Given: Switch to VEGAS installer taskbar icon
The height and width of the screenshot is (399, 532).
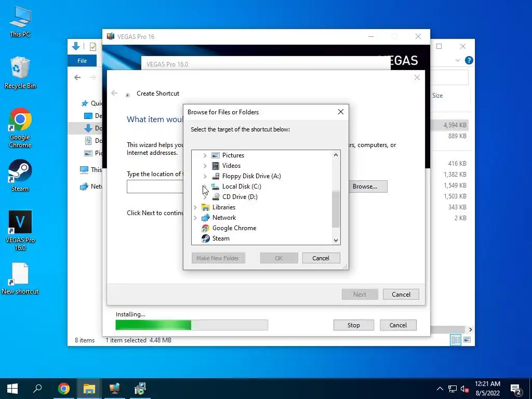Looking at the screenshot, I should tap(114, 389).
